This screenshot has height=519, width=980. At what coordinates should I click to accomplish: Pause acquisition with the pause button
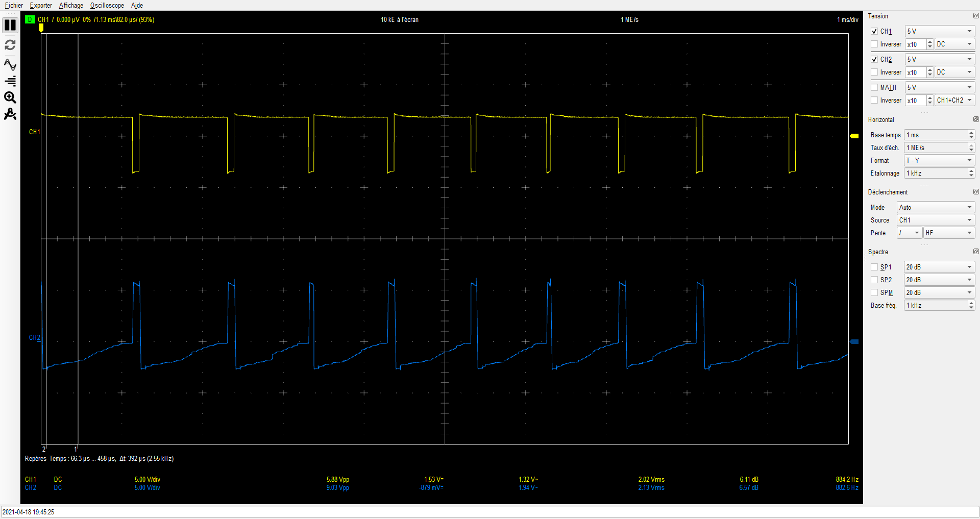pos(10,25)
